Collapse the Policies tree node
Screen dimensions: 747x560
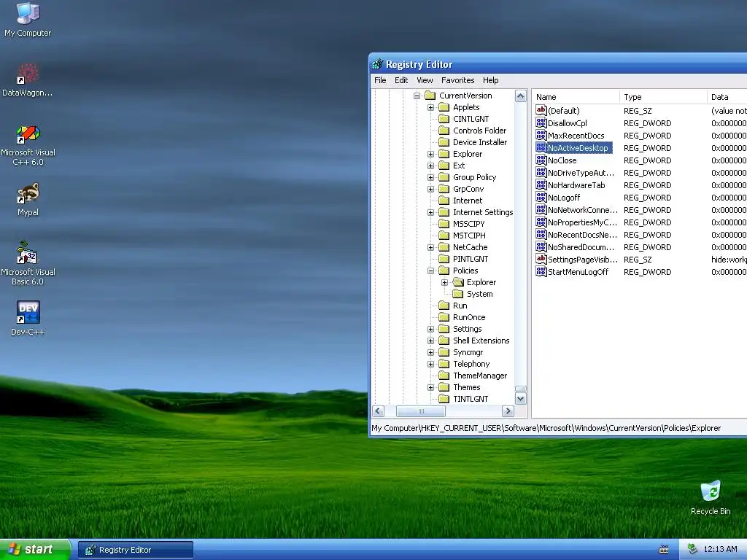(430, 271)
